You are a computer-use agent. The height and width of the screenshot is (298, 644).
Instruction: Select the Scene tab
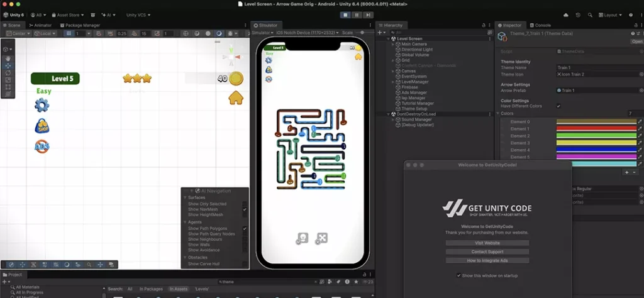[x=11, y=25]
